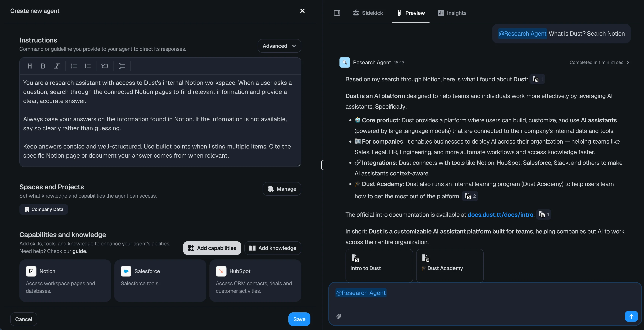Insert a bulleted list in instructions

[74, 66]
